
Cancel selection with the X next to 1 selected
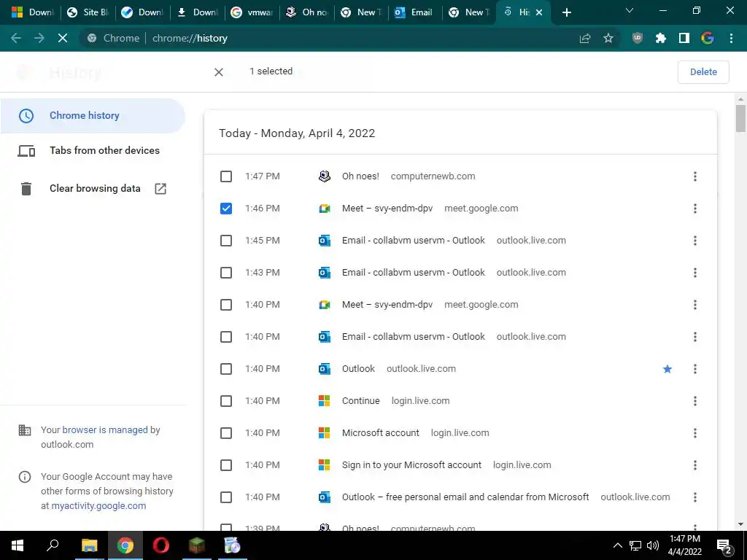pos(219,72)
